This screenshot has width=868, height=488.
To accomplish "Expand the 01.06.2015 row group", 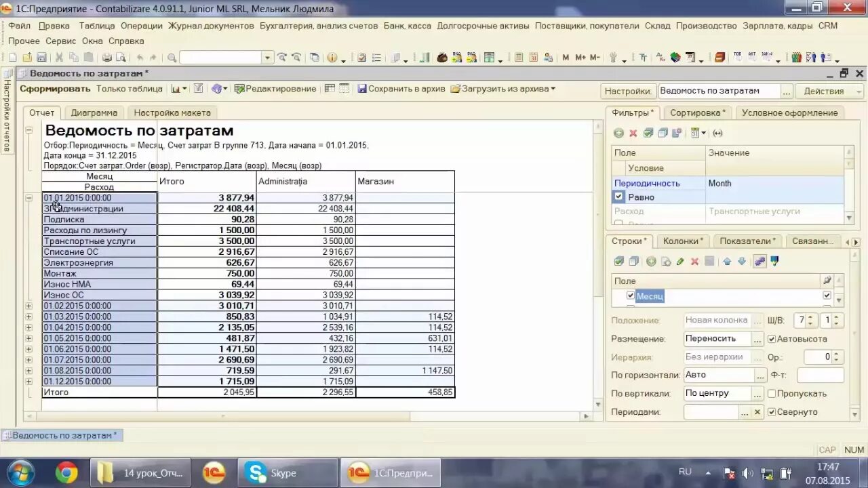I will point(29,349).
